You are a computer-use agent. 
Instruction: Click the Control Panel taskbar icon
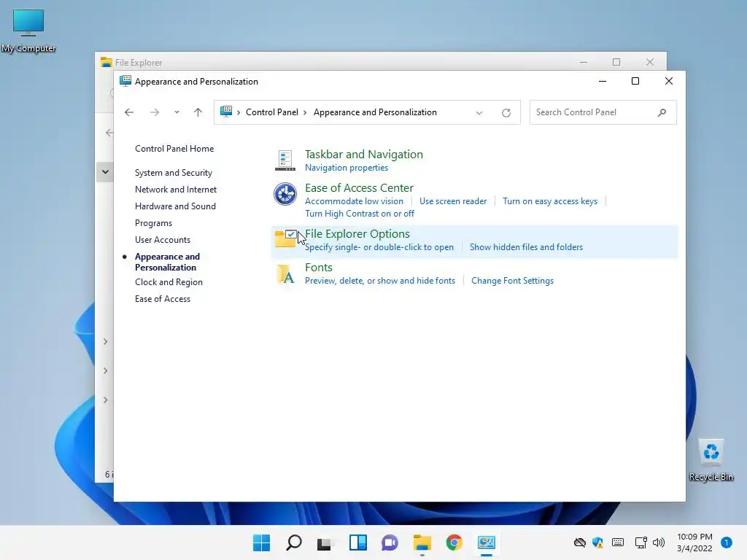(x=487, y=542)
